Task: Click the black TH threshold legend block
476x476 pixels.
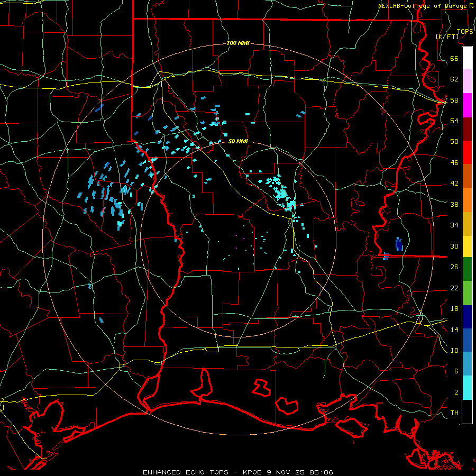Action: [x=467, y=411]
